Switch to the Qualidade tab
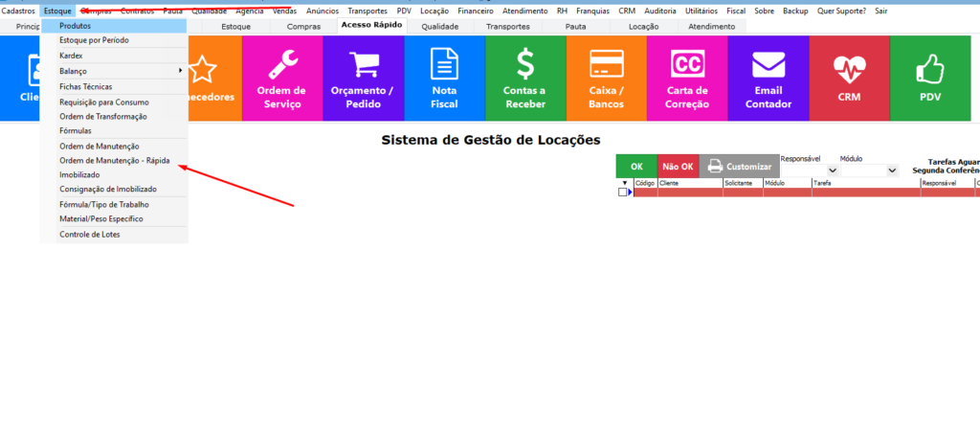This screenshot has height=432, width=980. tap(440, 27)
